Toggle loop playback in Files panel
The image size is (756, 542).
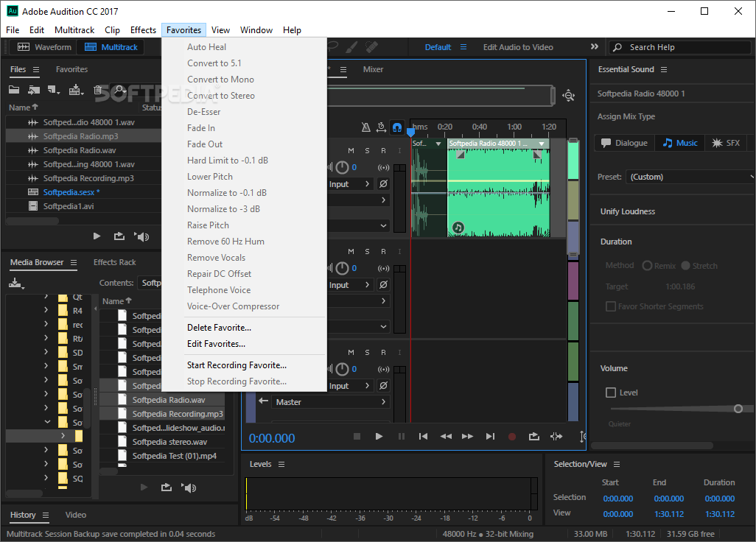pos(119,236)
